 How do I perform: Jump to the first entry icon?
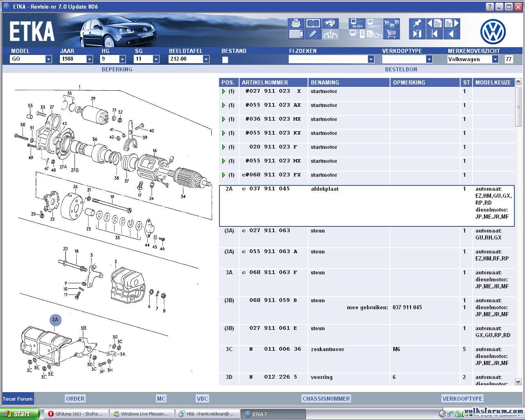pyautogui.click(x=434, y=34)
